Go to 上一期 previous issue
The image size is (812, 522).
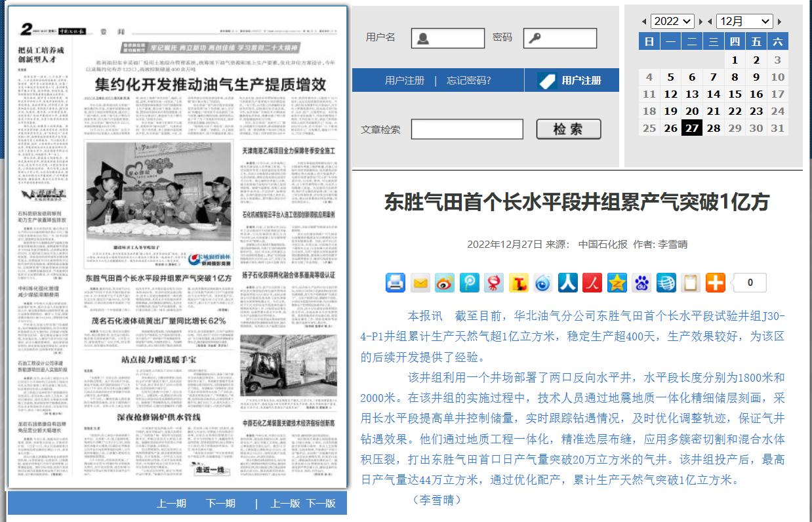coord(172,503)
